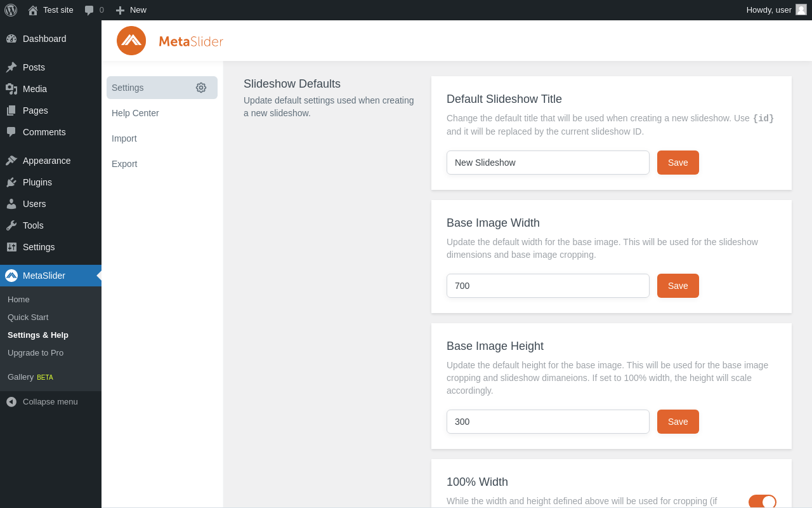This screenshot has height=508, width=812.
Task: Click the WordPress logo icon
Action: click(11, 10)
